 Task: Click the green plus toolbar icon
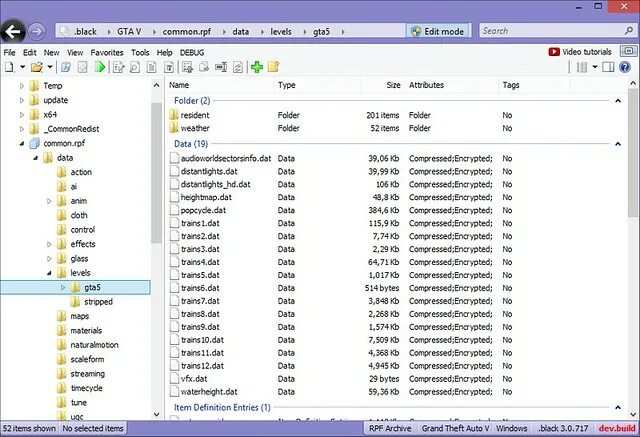click(257, 67)
